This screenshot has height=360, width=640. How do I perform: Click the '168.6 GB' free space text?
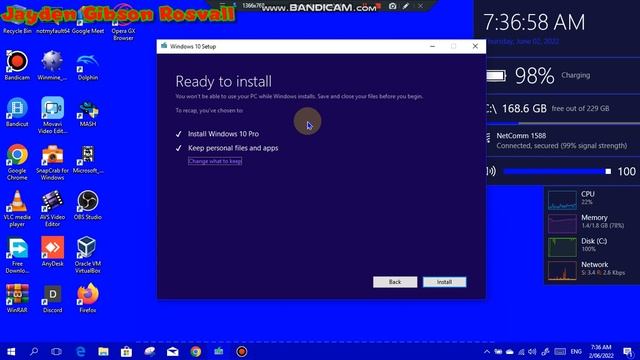point(524,109)
